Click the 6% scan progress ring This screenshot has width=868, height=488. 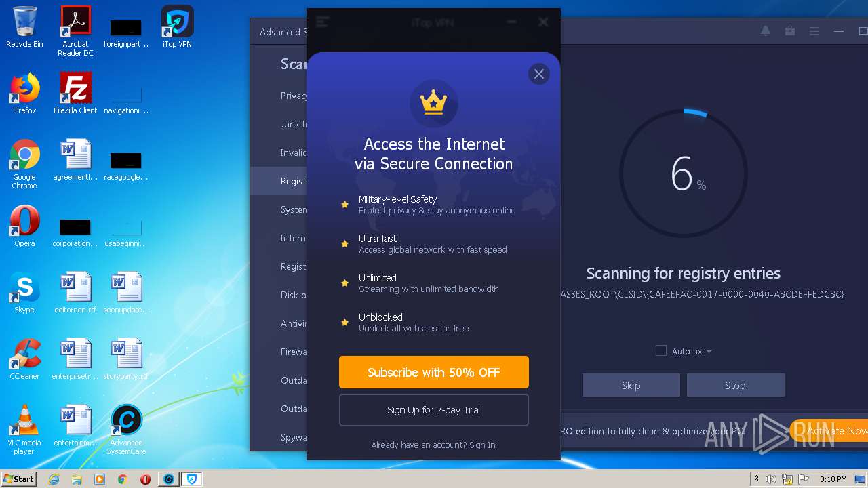684,174
